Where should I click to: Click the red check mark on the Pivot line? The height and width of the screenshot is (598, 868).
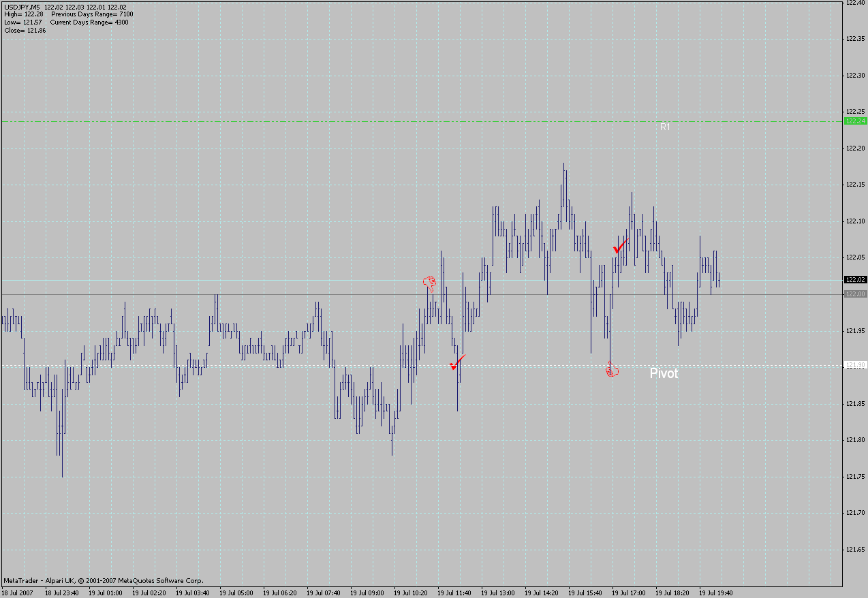457,362
